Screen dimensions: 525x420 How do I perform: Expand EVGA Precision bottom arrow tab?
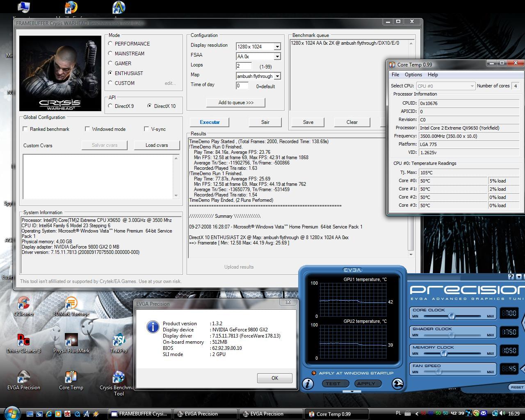click(x=352, y=391)
